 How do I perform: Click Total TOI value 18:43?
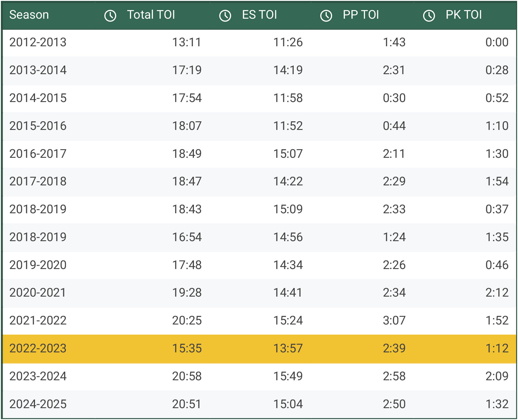tap(187, 209)
